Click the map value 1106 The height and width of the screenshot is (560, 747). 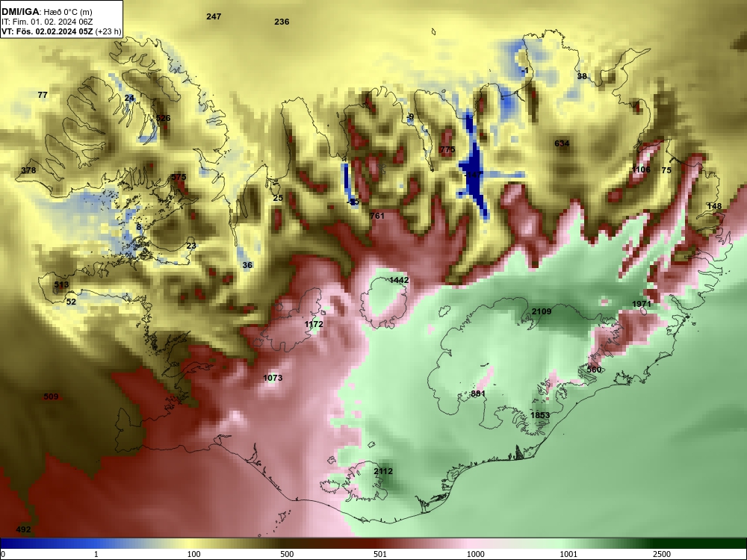(641, 169)
